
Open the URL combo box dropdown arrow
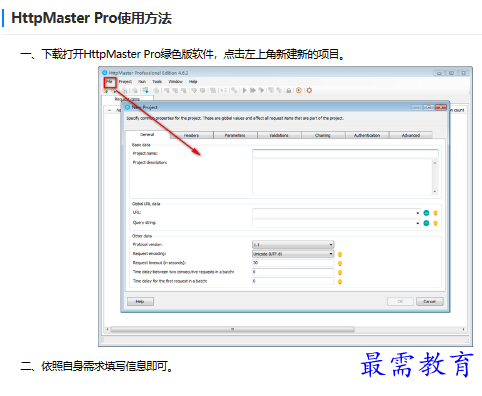tap(417, 213)
